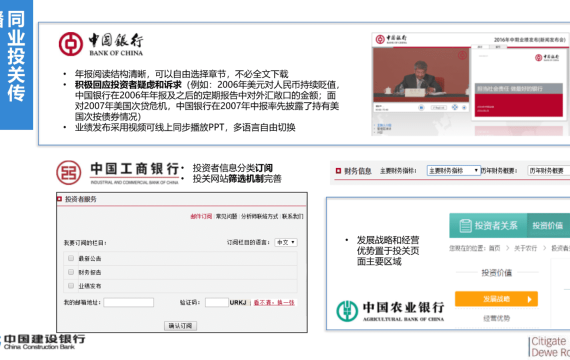Click the 财务信息 heading text
This screenshot has height=360, width=570.
(358, 171)
